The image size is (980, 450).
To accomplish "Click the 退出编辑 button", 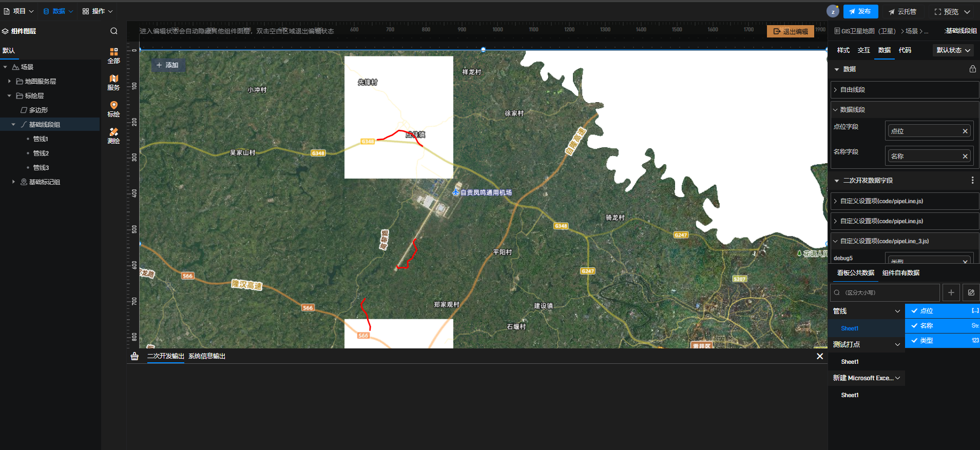I will 790,31.
